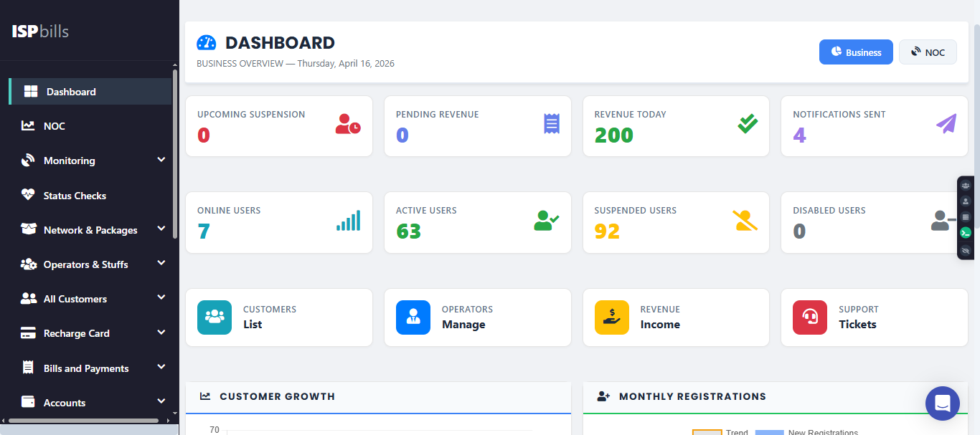Switch to the NOC view tab
Screen dimensions: 980x435
(928, 52)
